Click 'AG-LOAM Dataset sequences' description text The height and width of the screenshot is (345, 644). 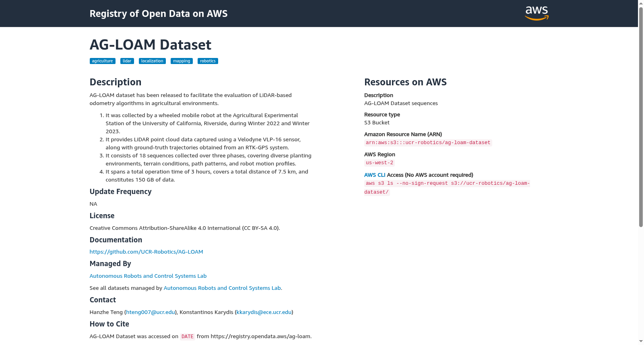tap(401, 103)
